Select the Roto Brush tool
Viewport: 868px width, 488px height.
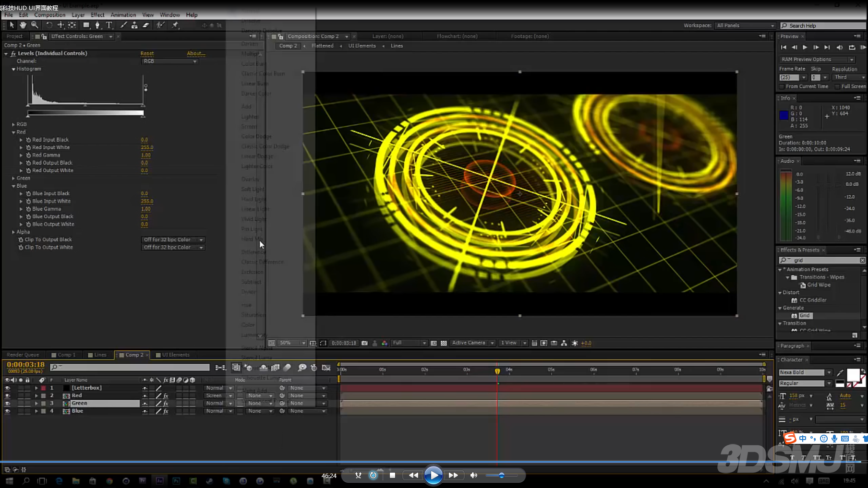tap(160, 25)
